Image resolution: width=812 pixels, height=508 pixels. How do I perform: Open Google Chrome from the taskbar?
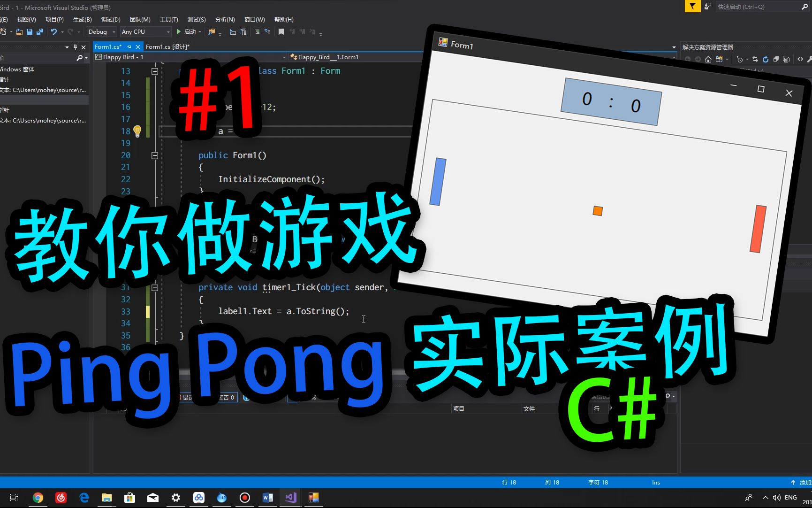38,498
